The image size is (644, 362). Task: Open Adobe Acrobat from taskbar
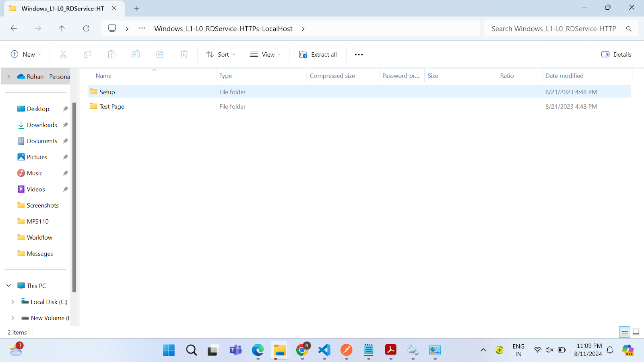(390, 350)
